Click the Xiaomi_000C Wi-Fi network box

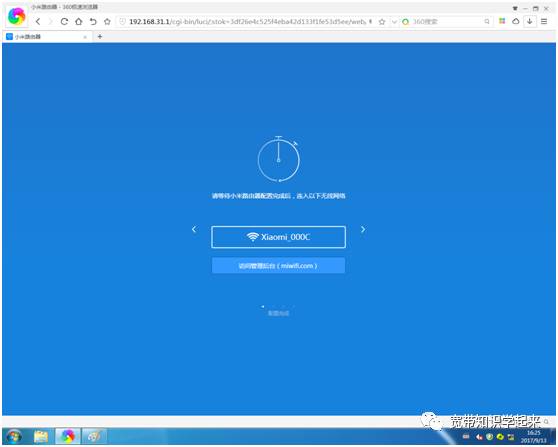[278, 237]
